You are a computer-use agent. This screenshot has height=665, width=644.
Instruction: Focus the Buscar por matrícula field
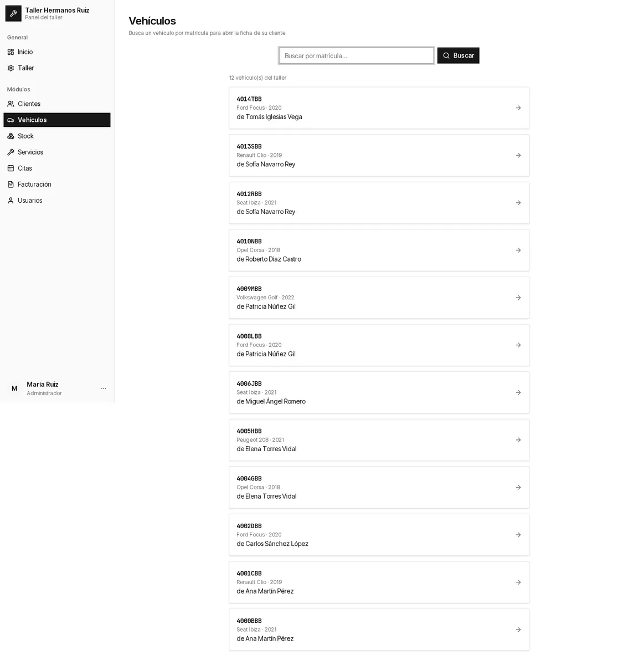coord(357,55)
